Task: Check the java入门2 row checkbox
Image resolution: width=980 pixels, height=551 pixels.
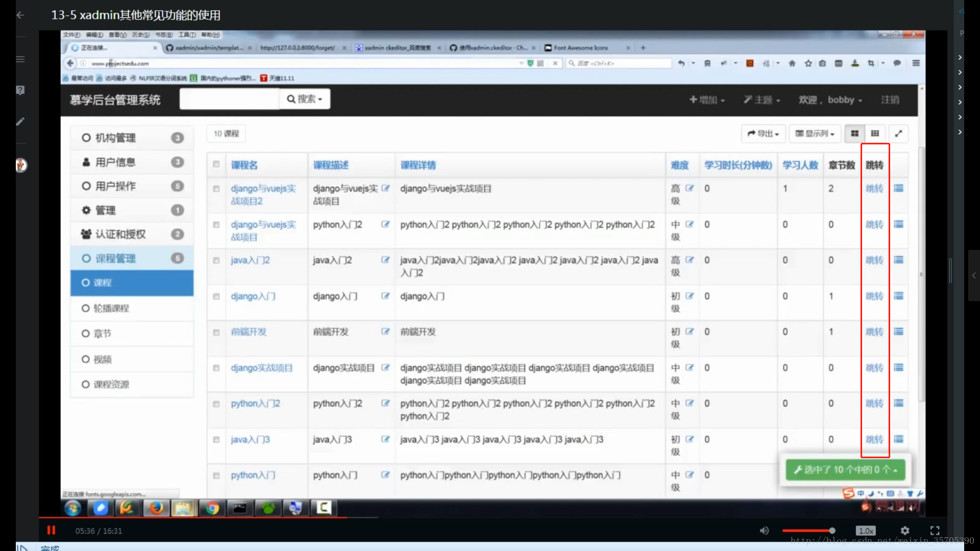Action: click(216, 260)
